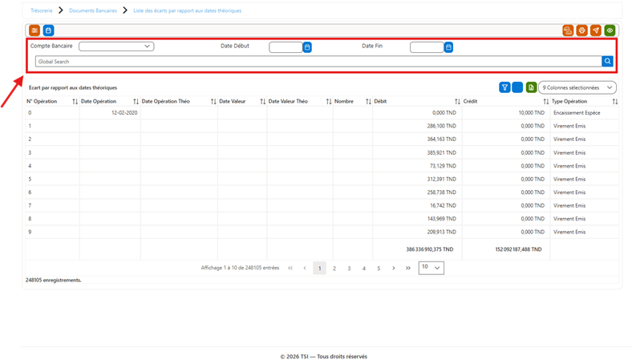Image resolution: width=632 pixels, height=364 pixels.
Task: Click the blue magnifier search button
Action: click(607, 61)
